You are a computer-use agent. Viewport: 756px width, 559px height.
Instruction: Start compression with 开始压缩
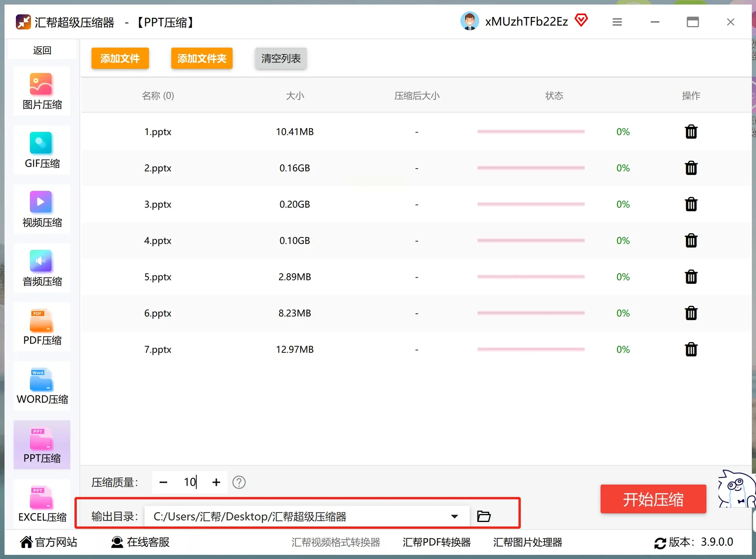653,499
